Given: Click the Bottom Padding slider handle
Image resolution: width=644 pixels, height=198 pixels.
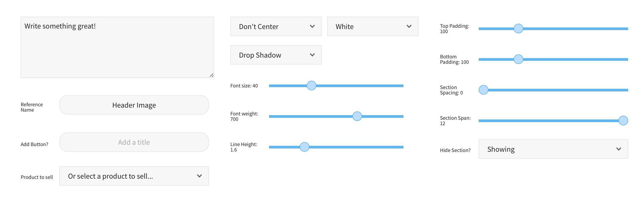Looking at the screenshot, I should [x=518, y=59].
